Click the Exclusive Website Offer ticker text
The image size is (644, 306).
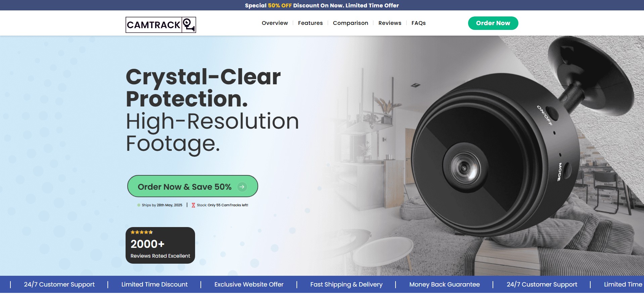[x=249, y=285]
